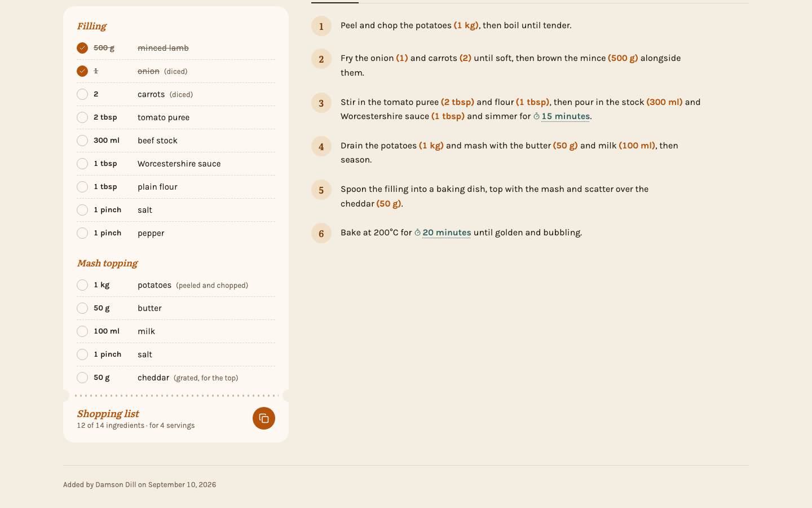Mark potatoes as gathered
The height and width of the screenshot is (508, 812).
[82, 285]
